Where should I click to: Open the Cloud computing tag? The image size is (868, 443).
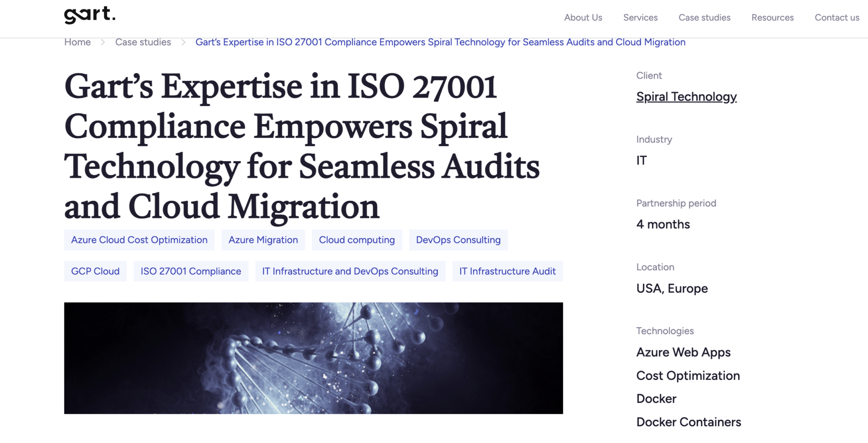[x=356, y=240]
